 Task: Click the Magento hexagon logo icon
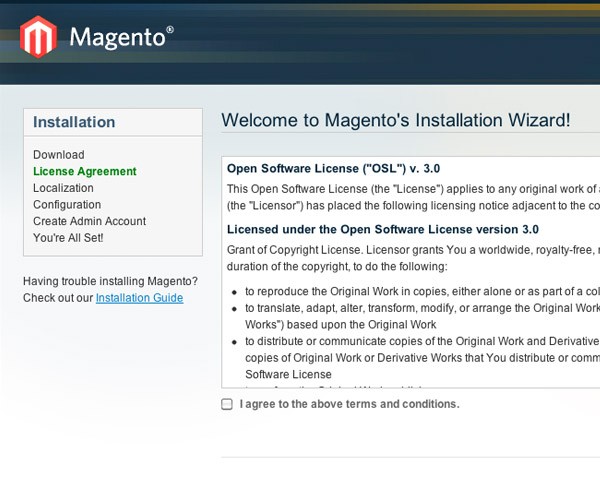click(38, 37)
